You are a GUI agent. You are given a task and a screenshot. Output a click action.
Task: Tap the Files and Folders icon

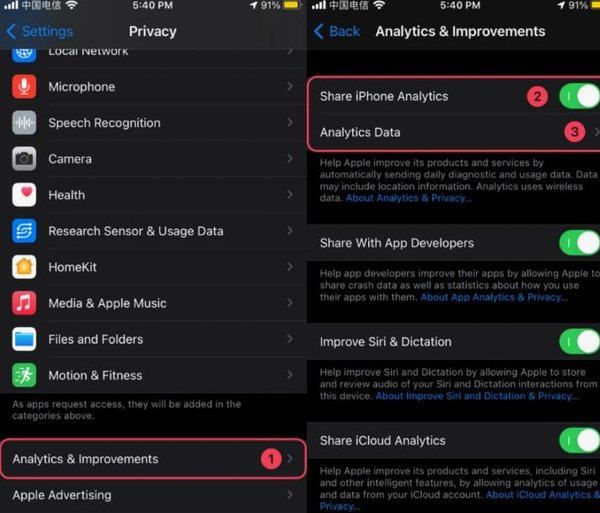[x=24, y=339]
